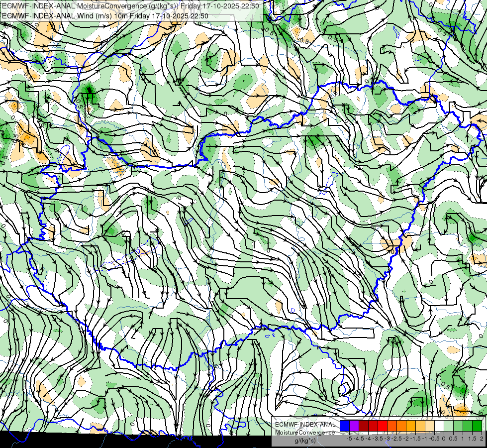Click MoistureConvergence label in the legend
This screenshot has height=448, width=487.
(305, 433)
